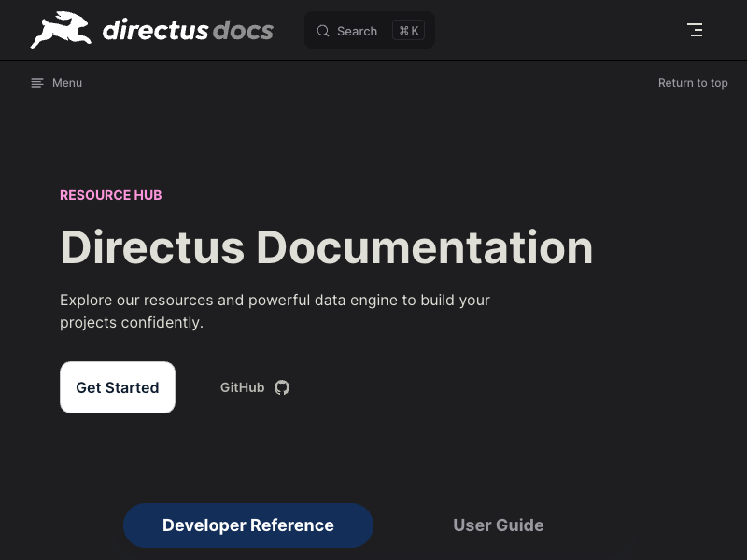Image resolution: width=747 pixels, height=560 pixels.
Task: Click the Menu lines icon
Action: (x=37, y=83)
